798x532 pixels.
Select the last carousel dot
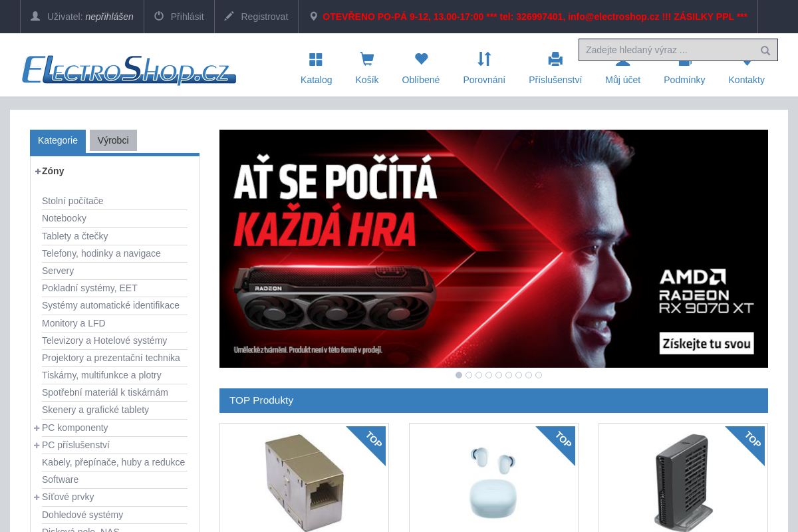538,374
